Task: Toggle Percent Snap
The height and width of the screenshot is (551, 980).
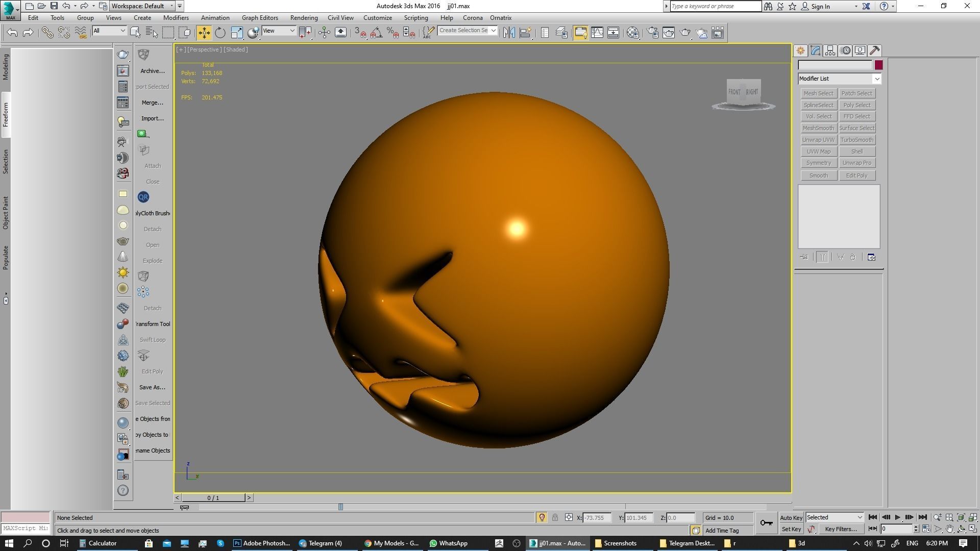Action: 393,33
